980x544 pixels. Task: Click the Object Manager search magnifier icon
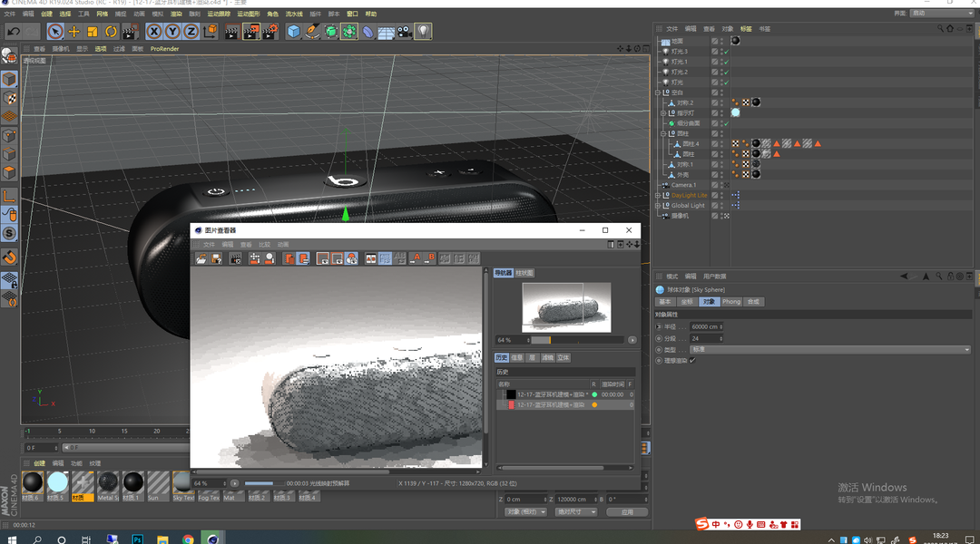pyautogui.click(x=940, y=29)
